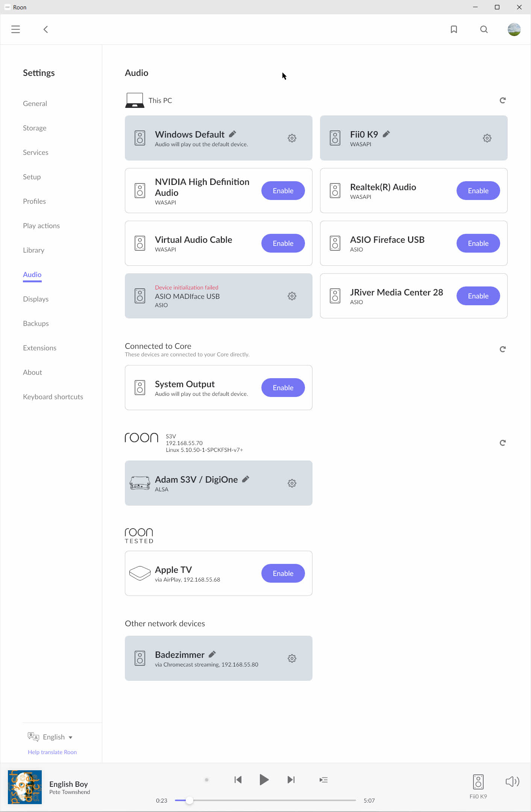Open search with the magnifier icon

tap(484, 29)
